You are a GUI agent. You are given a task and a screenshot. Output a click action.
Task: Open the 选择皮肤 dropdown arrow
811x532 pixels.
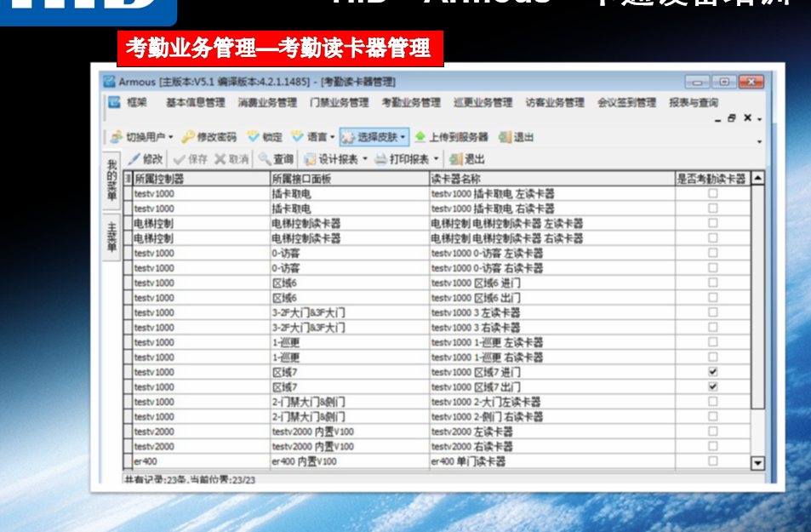403,138
